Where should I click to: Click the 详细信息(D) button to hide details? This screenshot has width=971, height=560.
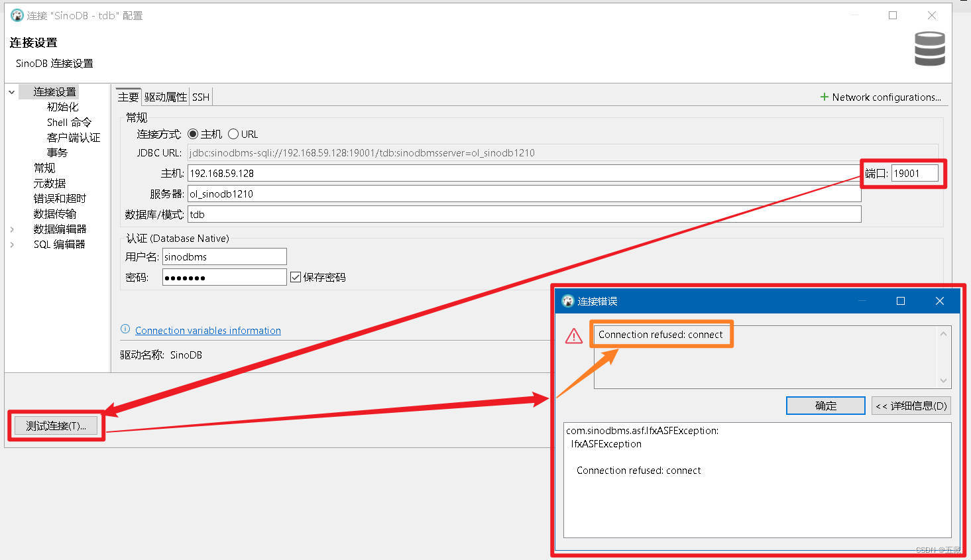coord(911,406)
